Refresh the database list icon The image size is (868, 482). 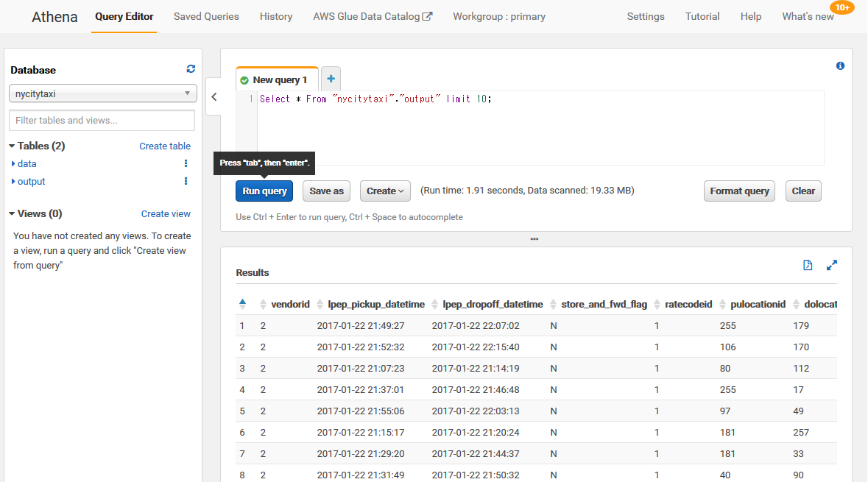pyautogui.click(x=191, y=69)
